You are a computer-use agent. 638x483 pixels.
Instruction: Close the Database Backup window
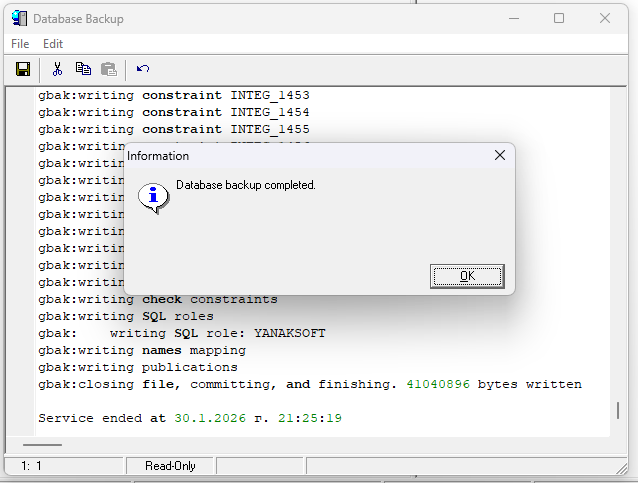click(605, 18)
